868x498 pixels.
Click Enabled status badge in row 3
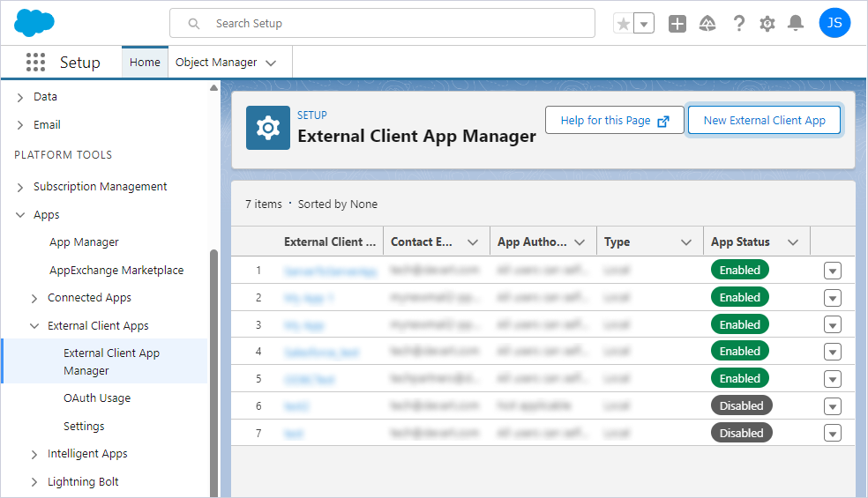(740, 325)
